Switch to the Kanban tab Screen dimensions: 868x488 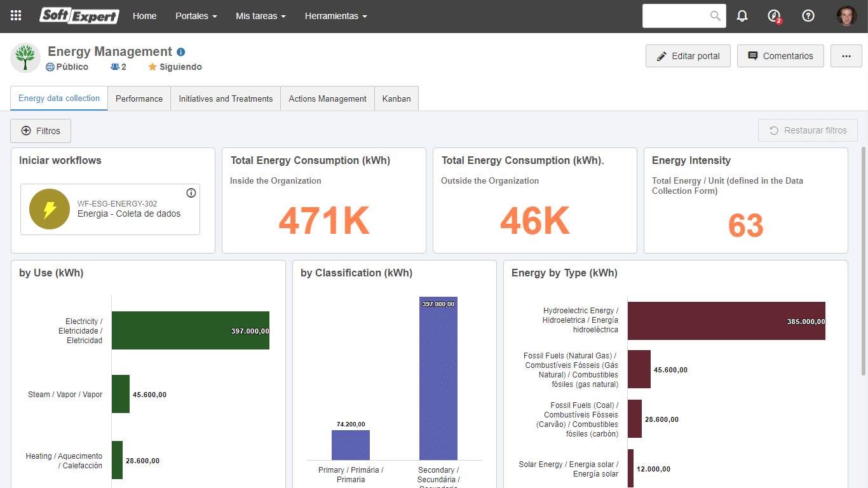pos(397,98)
